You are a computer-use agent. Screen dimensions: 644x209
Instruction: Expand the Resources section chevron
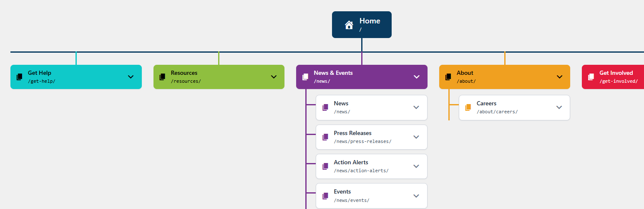[274, 77]
